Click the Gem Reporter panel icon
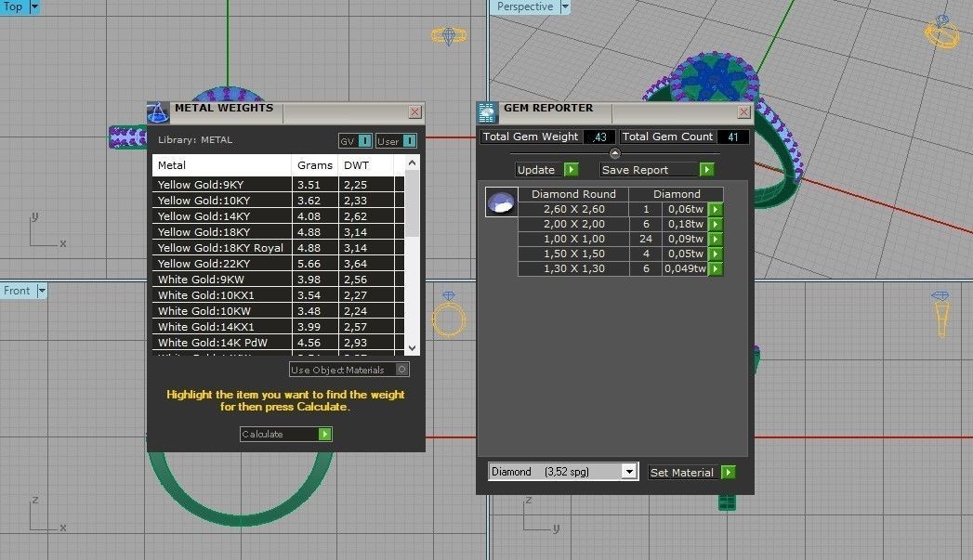 coord(487,112)
